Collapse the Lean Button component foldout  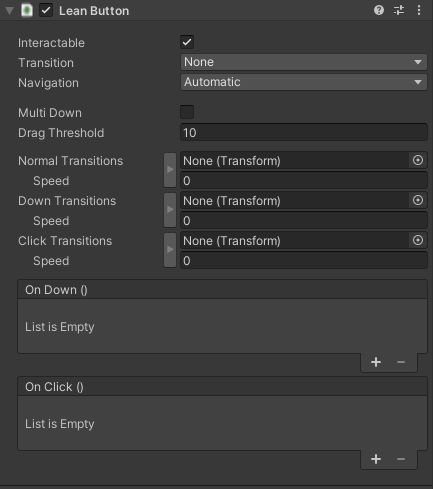[x=9, y=11]
